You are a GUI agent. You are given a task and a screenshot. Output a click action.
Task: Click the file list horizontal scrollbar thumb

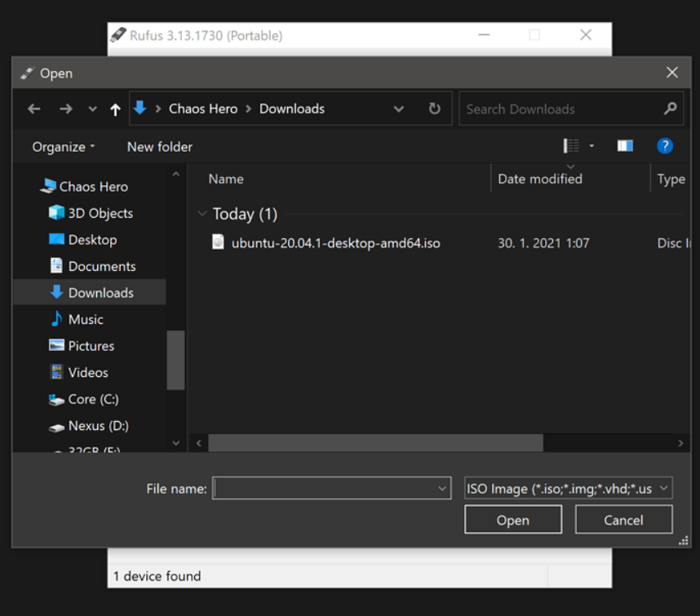click(375, 443)
